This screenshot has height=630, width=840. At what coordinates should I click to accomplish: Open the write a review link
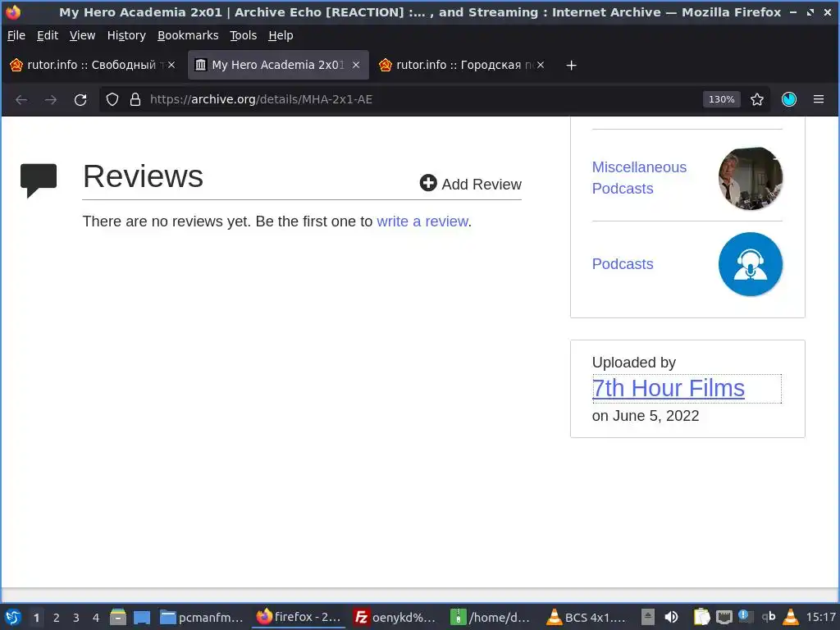pyautogui.click(x=422, y=221)
